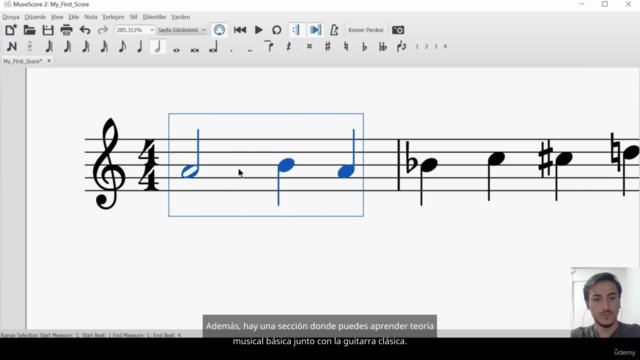The height and width of the screenshot is (360, 640).
Task: Select voice 1
Action: [x=417, y=47]
